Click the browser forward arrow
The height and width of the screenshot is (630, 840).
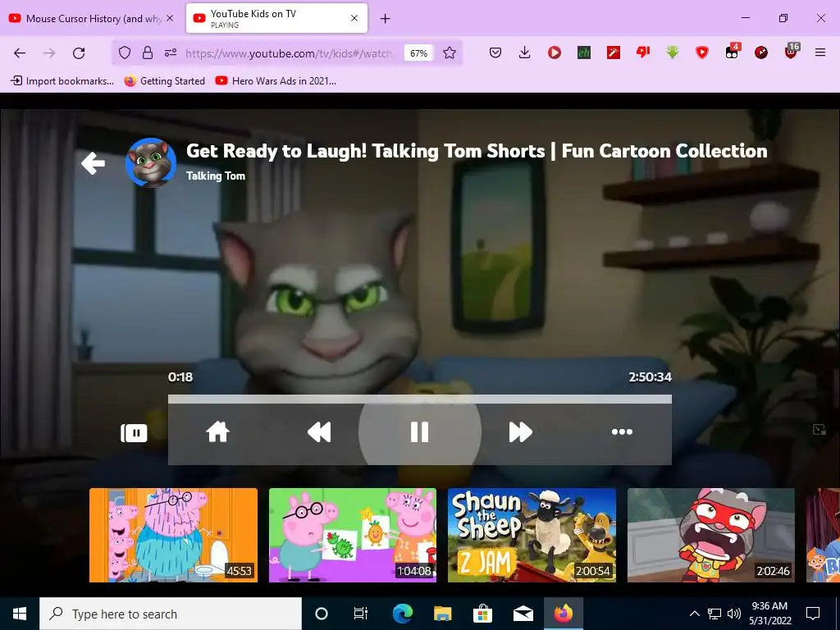click(49, 52)
